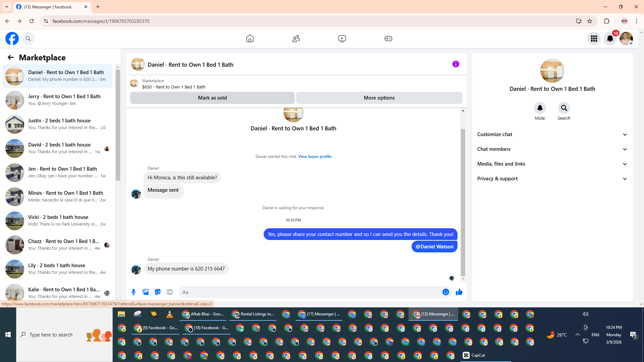Screen dimensions: 644x362
Task: Open Facebook notifications bell
Action: pyautogui.click(x=610, y=39)
